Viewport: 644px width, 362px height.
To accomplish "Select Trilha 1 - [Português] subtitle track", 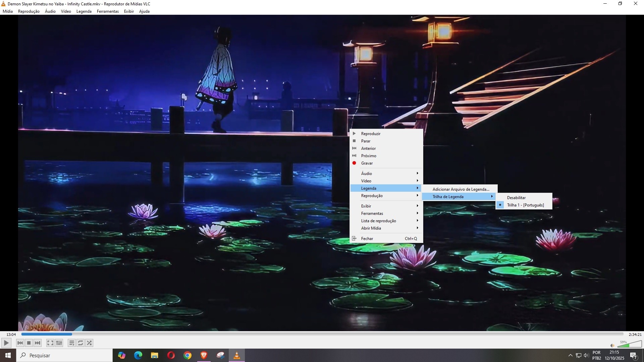I will [525, 205].
